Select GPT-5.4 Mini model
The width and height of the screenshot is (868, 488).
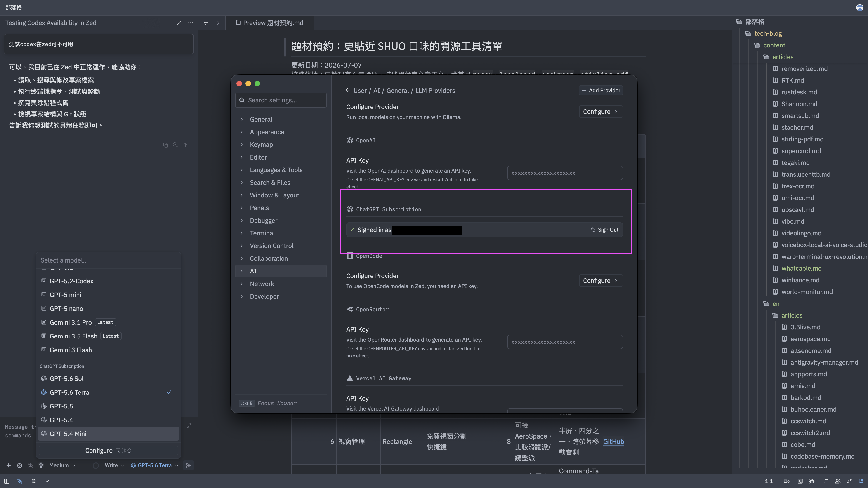108,434
